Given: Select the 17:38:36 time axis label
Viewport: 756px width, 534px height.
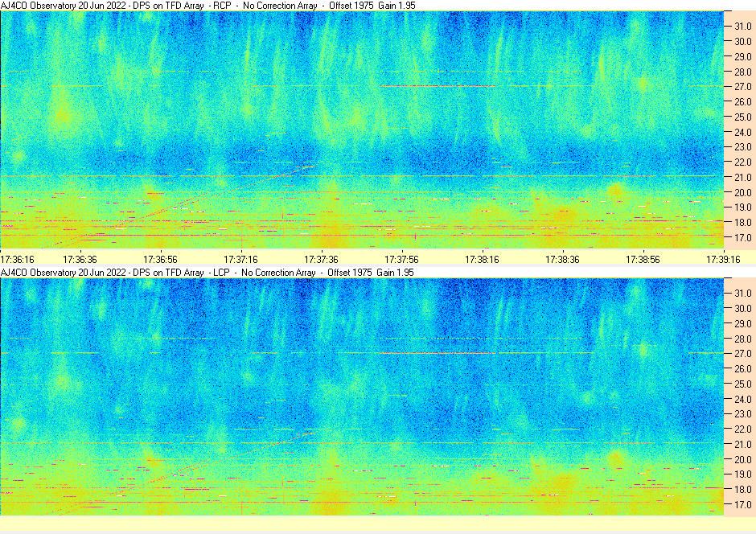Looking at the screenshot, I should coord(562,259).
